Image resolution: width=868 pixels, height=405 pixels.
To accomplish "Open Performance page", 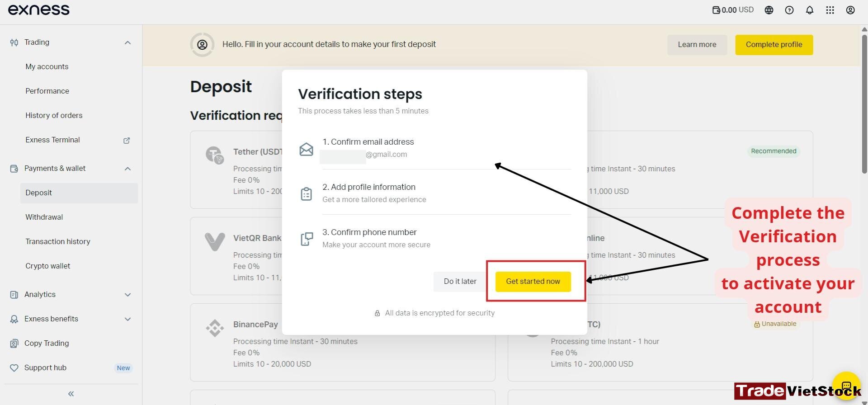I will (x=47, y=91).
